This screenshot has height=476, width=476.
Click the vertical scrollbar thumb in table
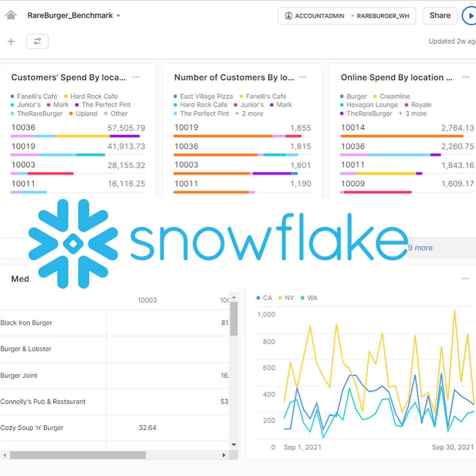pyautogui.click(x=234, y=319)
